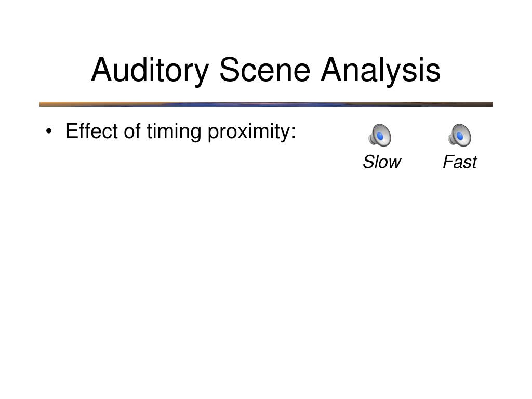Click the "Auditory Scene Analysis" slide title

coord(265,70)
